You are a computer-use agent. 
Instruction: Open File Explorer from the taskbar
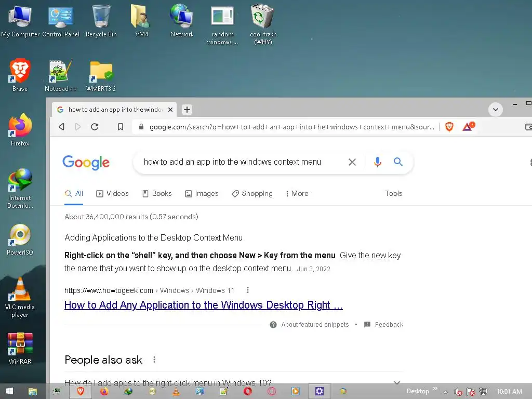33,391
